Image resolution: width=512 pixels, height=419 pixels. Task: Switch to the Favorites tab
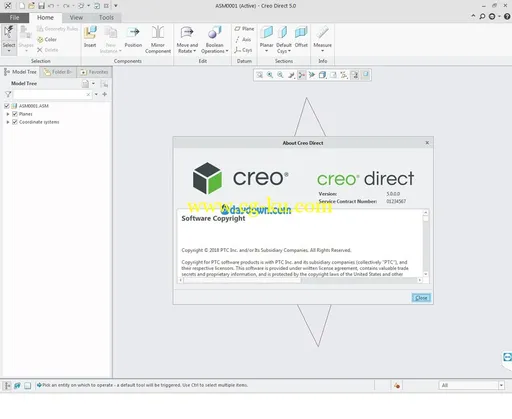point(94,72)
